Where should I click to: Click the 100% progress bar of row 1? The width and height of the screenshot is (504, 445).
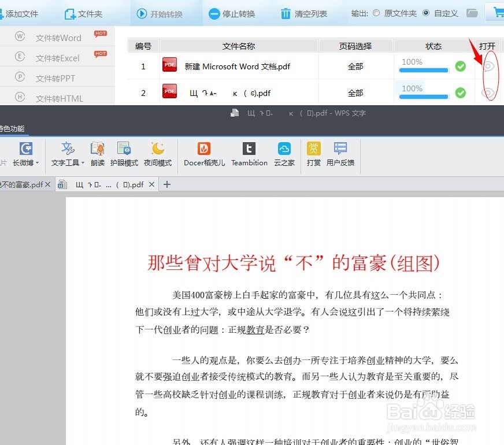[423, 68]
